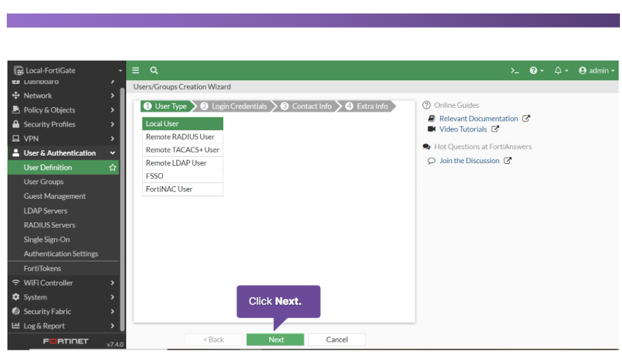Expand the Security Fabric chevron
This screenshot has width=622, height=364.
[x=113, y=311]
